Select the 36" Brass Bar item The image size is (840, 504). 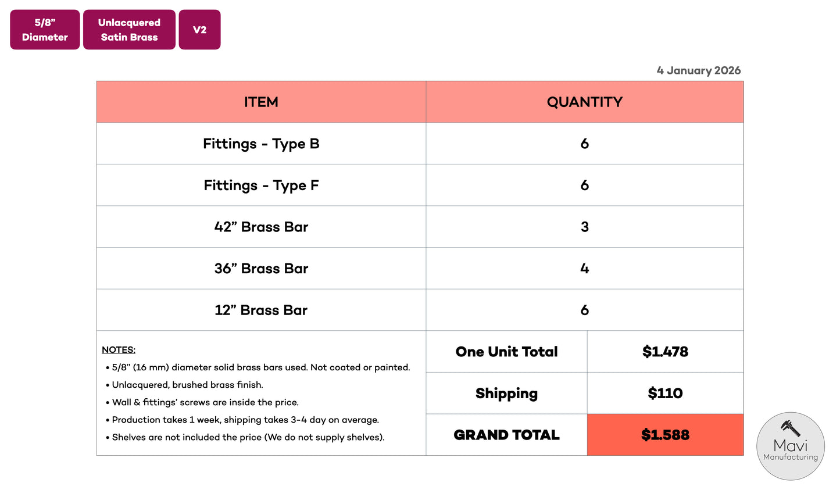pos(261,269)
